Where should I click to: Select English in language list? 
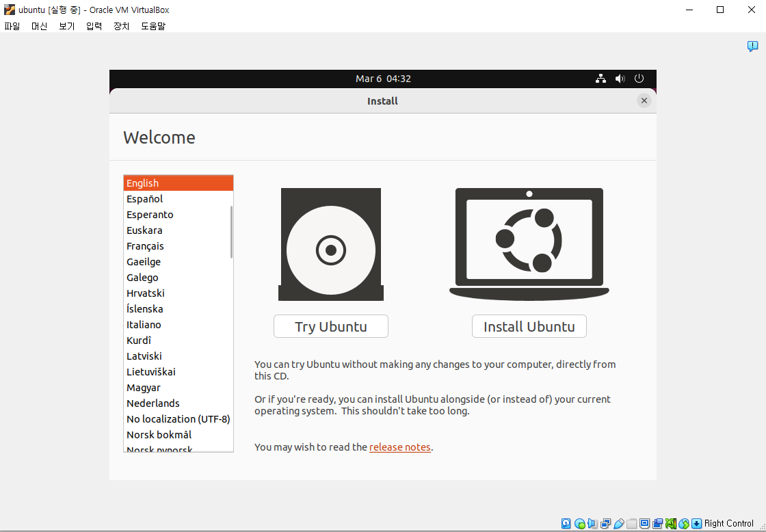pyautogui.click(x=179, y=183)
